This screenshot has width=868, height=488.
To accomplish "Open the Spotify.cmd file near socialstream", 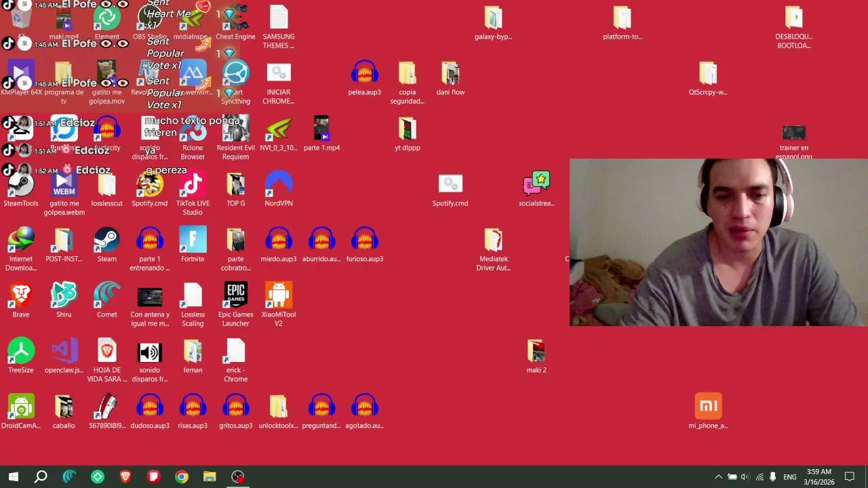I will pyautogui.click(x=450, y=189).
